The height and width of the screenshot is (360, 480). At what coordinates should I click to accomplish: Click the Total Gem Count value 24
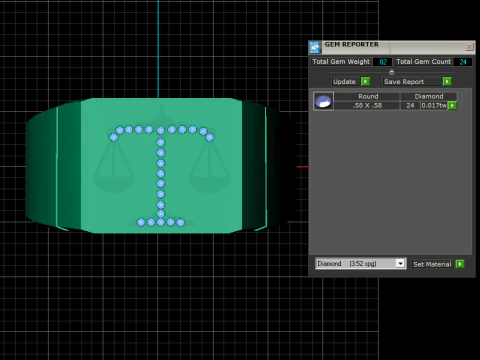(x=463, y=62)
